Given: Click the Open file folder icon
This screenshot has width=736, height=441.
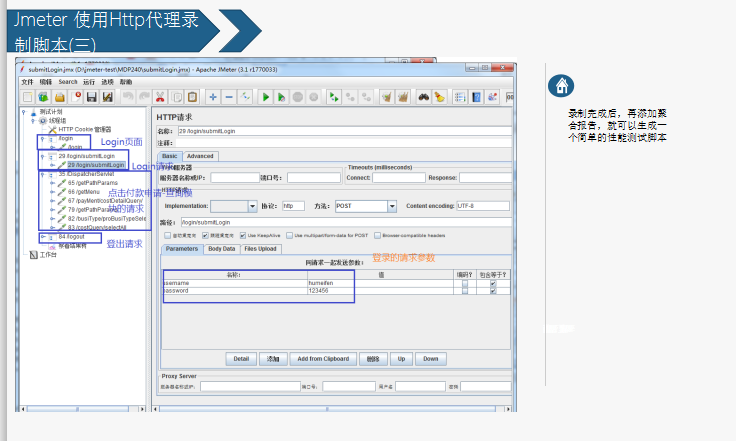Looking at the screenshot, I should tap(60, 97).
